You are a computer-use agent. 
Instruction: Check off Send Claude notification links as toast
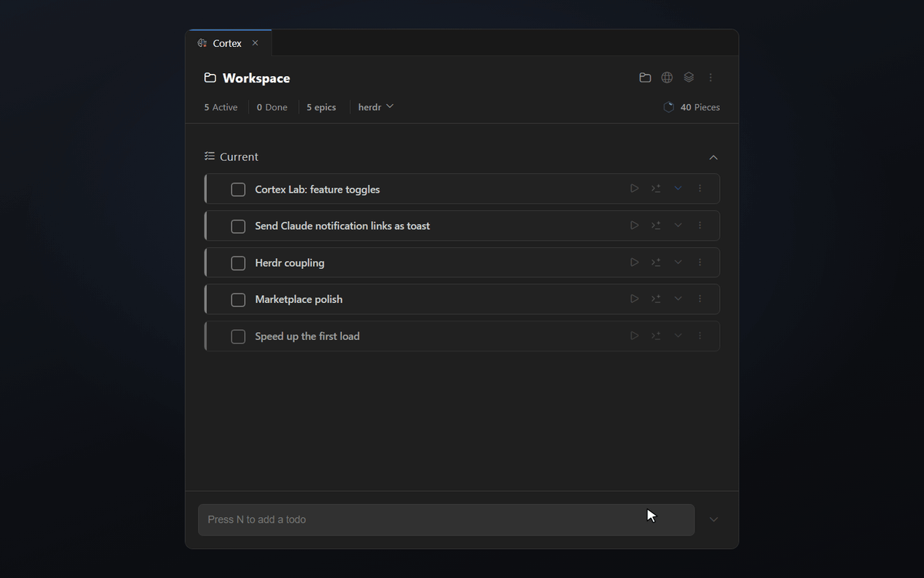point(238,227)
